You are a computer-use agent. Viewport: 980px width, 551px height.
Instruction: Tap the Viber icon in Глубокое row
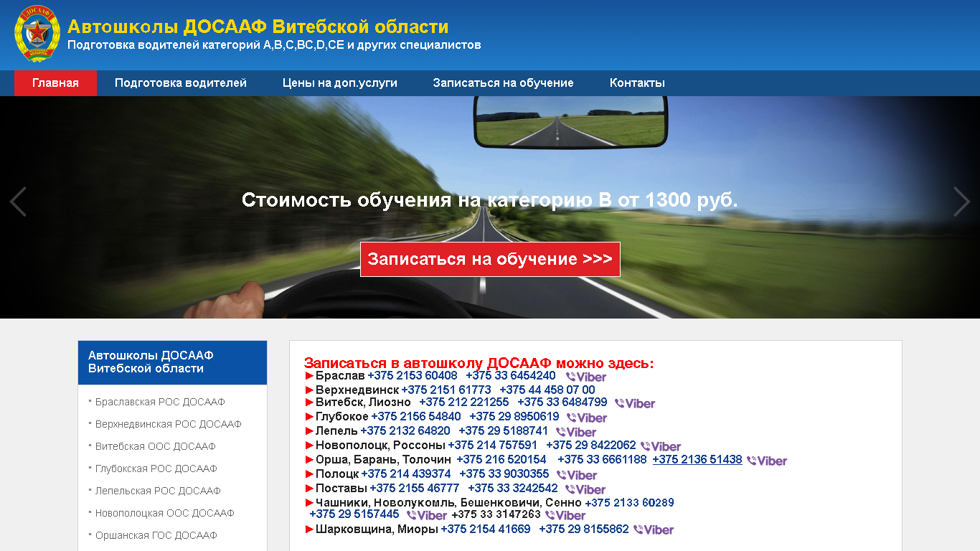tap(587, 418)
